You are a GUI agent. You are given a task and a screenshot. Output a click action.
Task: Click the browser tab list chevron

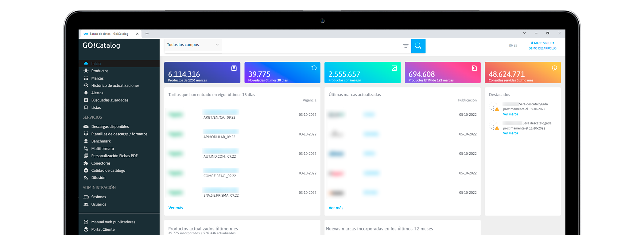coord(525,33)
